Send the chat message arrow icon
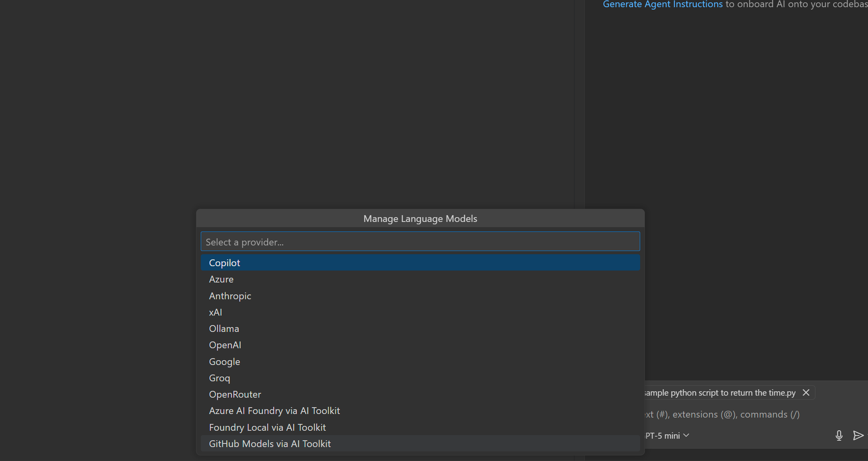The image size is (868, 461). pos(858,435)
